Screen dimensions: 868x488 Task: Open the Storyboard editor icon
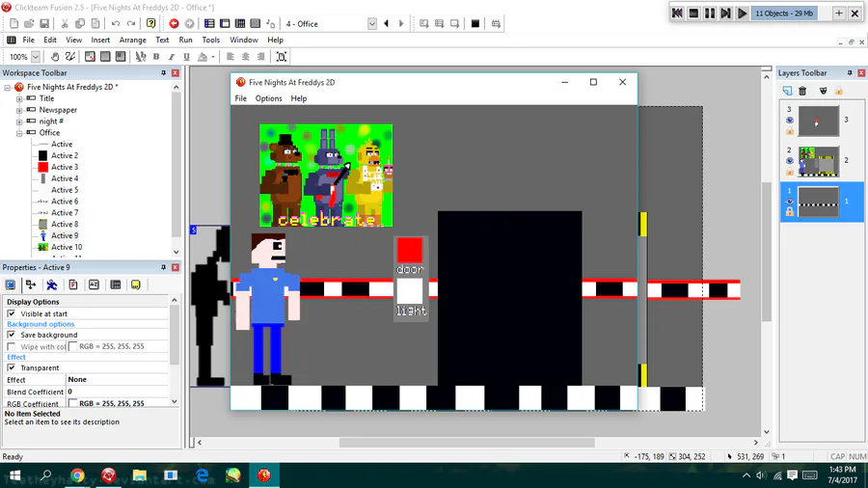click(209, 24)
